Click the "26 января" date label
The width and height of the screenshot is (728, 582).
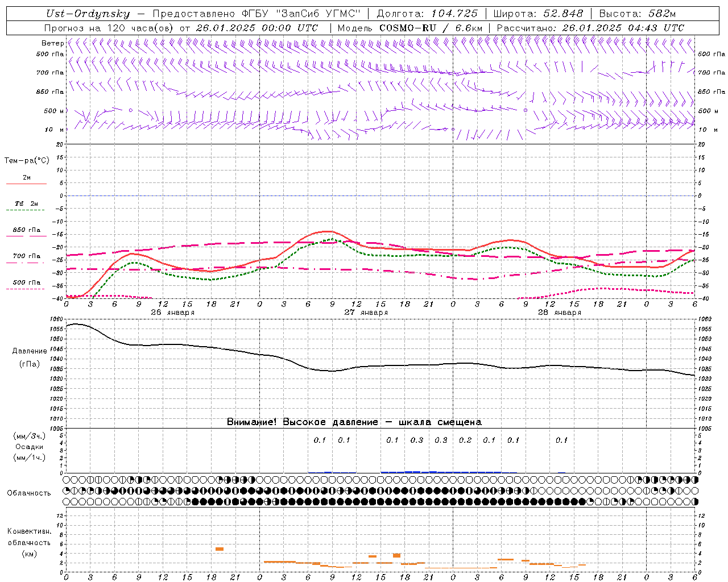[x=173, y=313]
